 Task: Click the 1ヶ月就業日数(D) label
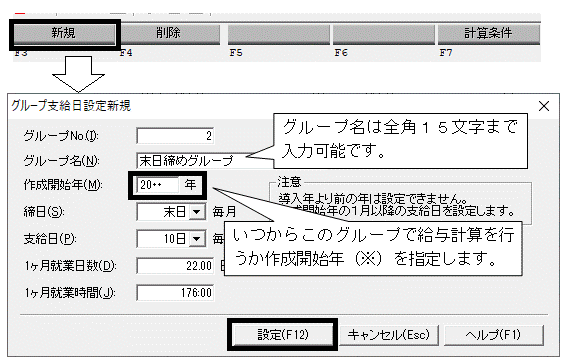(70, 266)
